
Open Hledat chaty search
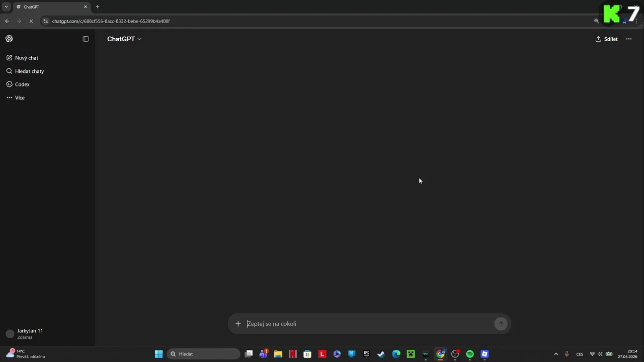click(47, 71)
